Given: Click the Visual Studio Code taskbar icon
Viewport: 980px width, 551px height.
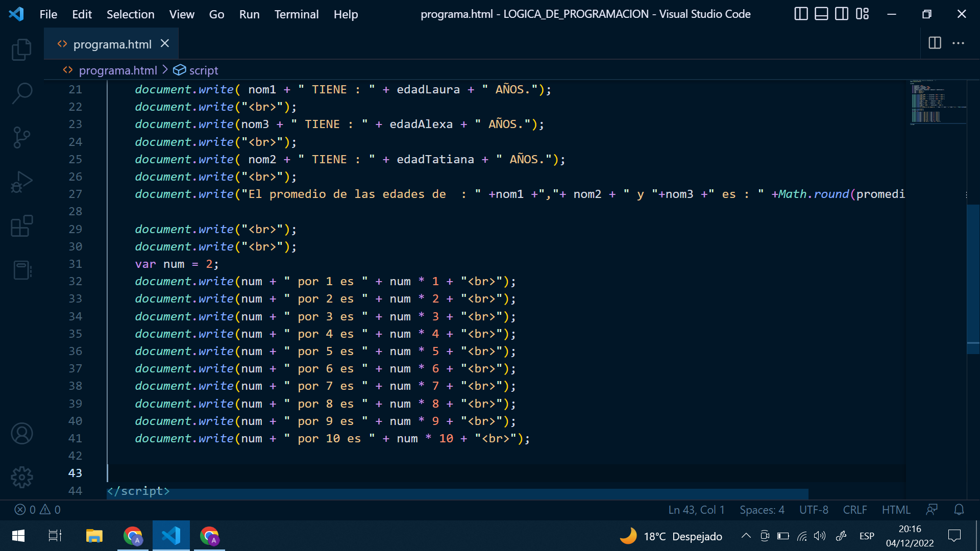Looking at the screenshot, I should (x=171, y=536).
